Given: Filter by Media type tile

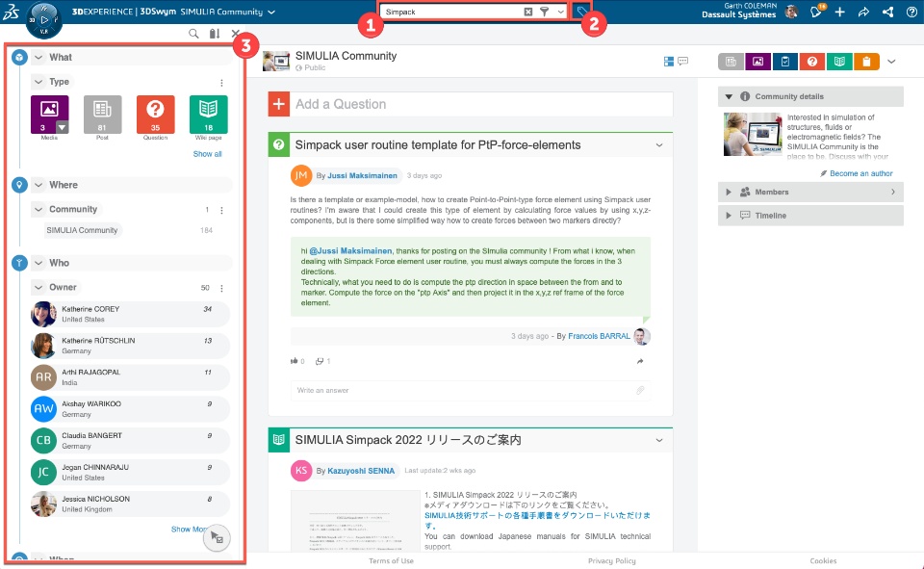Looking at the screenshot, I should pos(49,115).
